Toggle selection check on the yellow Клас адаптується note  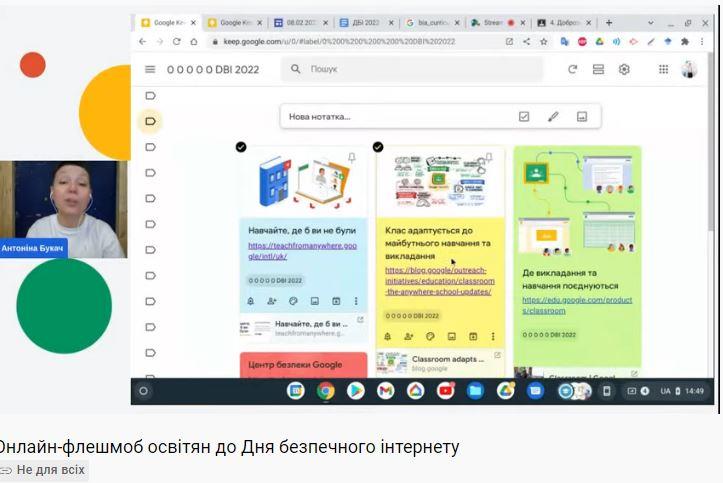tap(378, 147)
